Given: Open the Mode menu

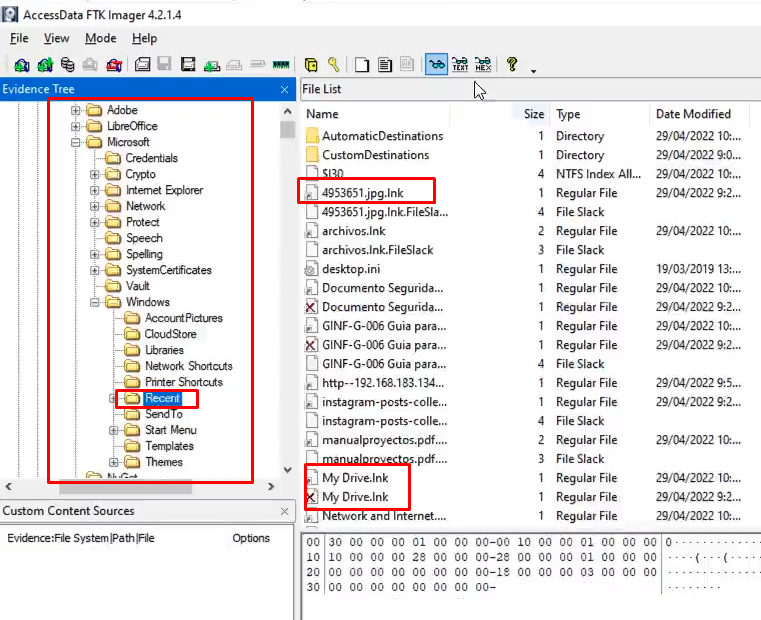Looking at the screenshot, I should 100,38.
